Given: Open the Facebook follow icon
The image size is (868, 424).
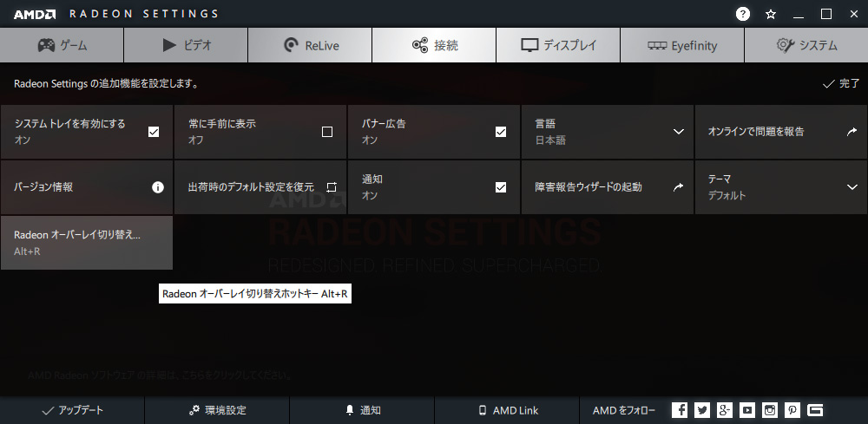Looking at the screenshot, I should point(680,410).
